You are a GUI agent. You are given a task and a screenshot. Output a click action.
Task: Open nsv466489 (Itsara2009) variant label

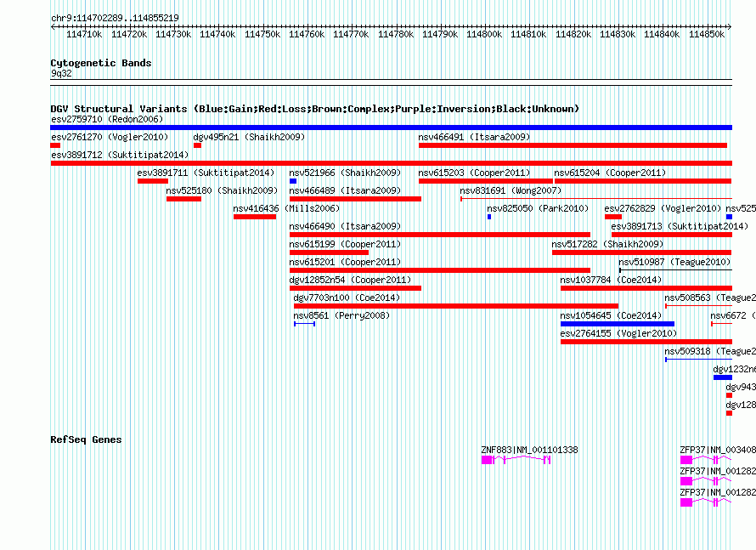click(x=345, y=190)
